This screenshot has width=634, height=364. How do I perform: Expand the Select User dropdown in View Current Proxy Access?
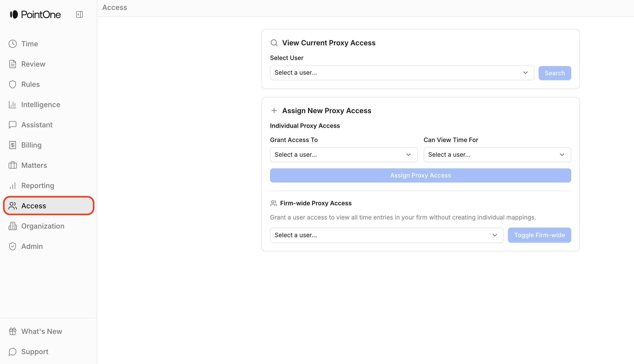[402, 73]
